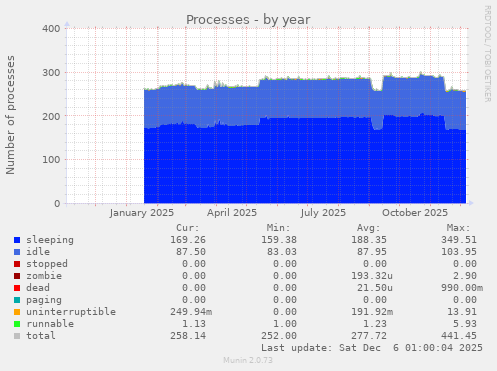Click the 'Cur:' column header

pos(188,228)
